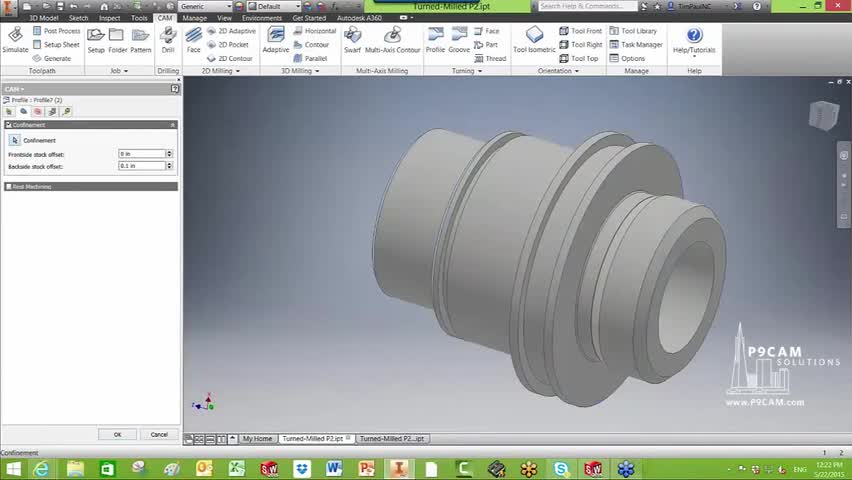Open the Tool Library
Viewport: 852px width, 480px height.
click(x=633, y=31)
